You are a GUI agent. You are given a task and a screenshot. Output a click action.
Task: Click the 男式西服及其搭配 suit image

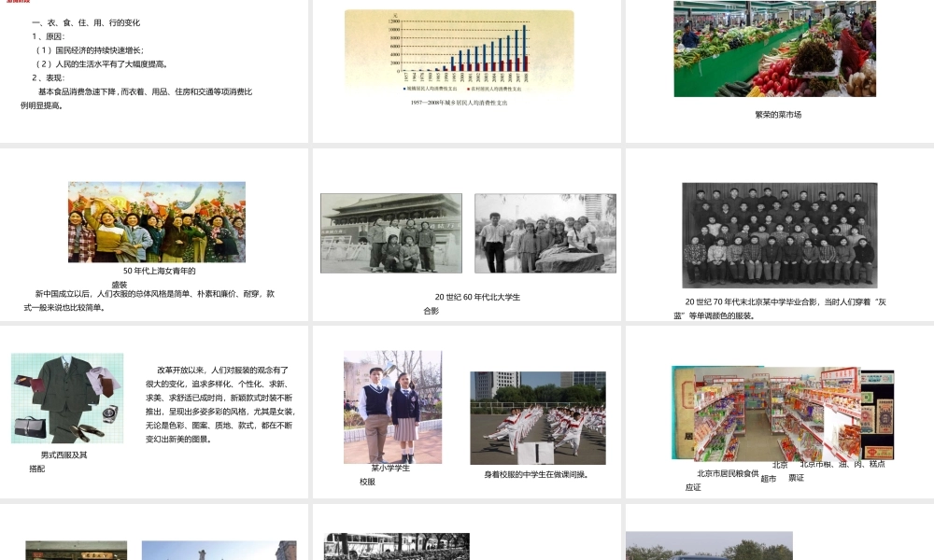pyautogui.click(x=67, y=399)
